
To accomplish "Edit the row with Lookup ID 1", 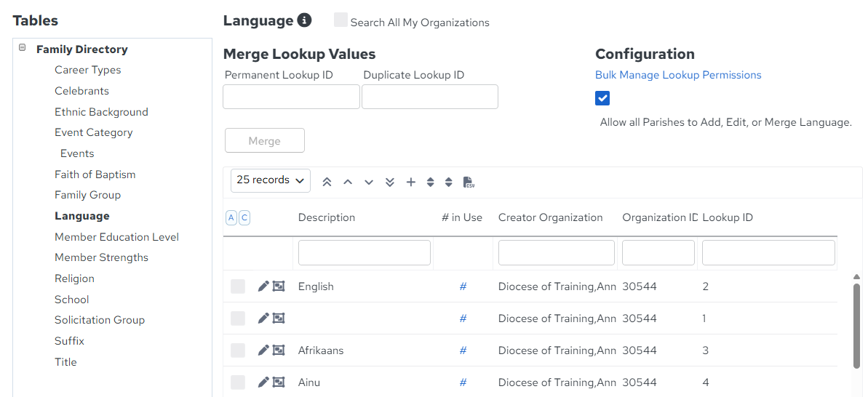I will point(263,318).
